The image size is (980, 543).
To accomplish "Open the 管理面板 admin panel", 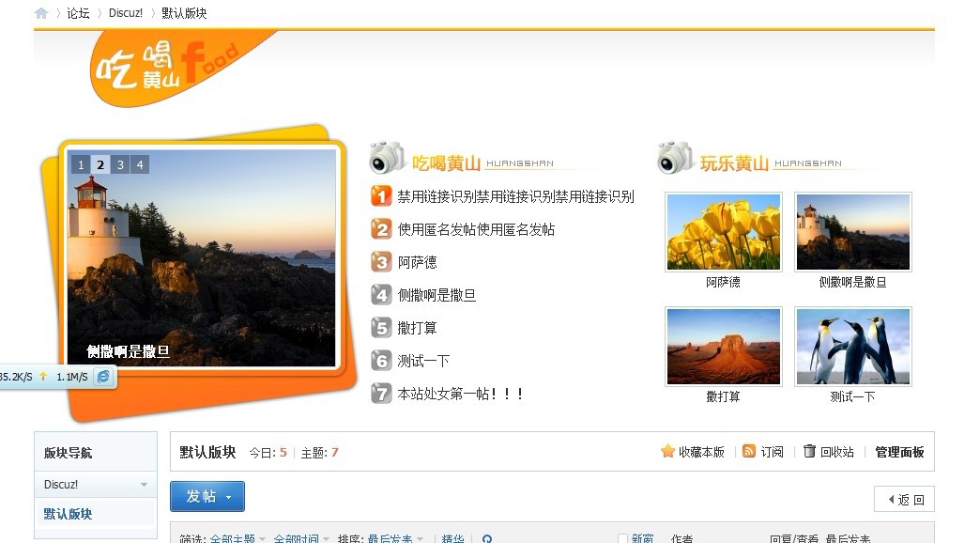I will click(x=899, y=452).
